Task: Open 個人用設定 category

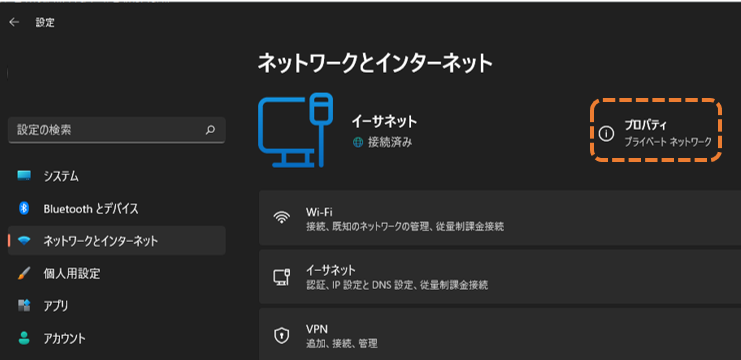Action: [x=117, y=273]
